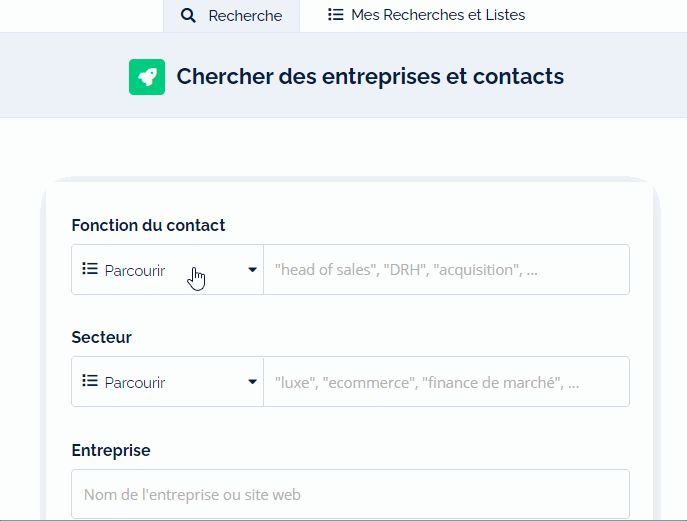Click the Fonction du contact label
Viewport: 687px width, 521px height.
[x=148, y=225]
